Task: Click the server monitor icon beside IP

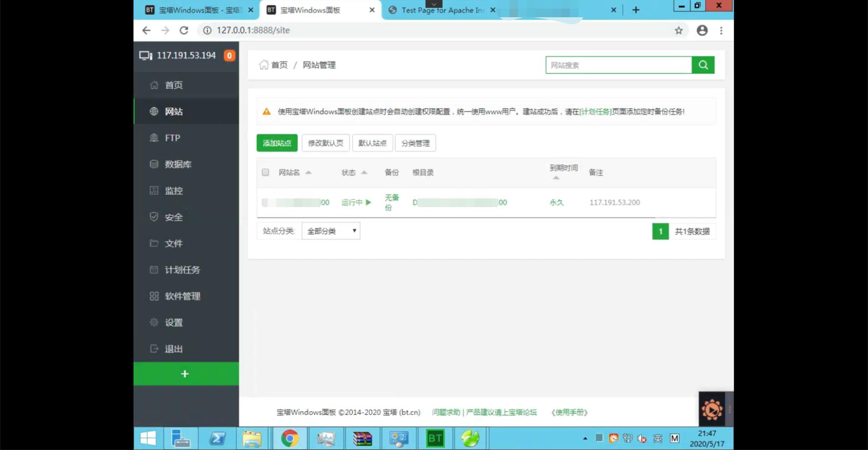Action: [x=145, y=55]
